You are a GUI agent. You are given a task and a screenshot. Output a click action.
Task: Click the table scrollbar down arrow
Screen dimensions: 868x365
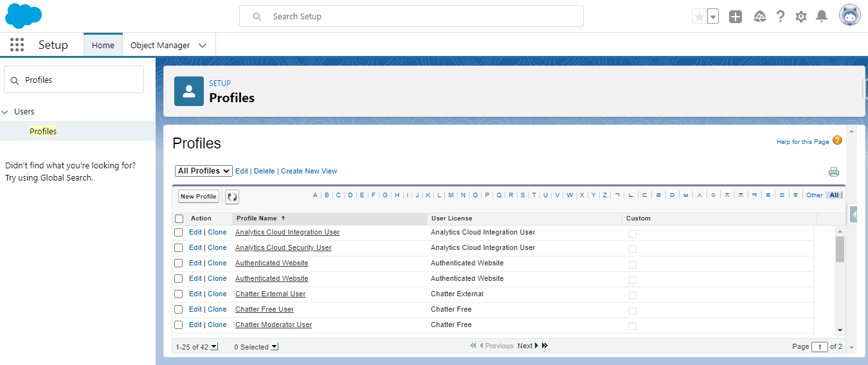pos(840,330)
